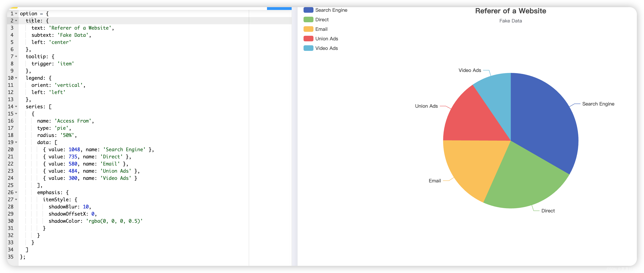Fold the legend block on line 10
Viewport: 644px width, 273px height.
(16, 78)
